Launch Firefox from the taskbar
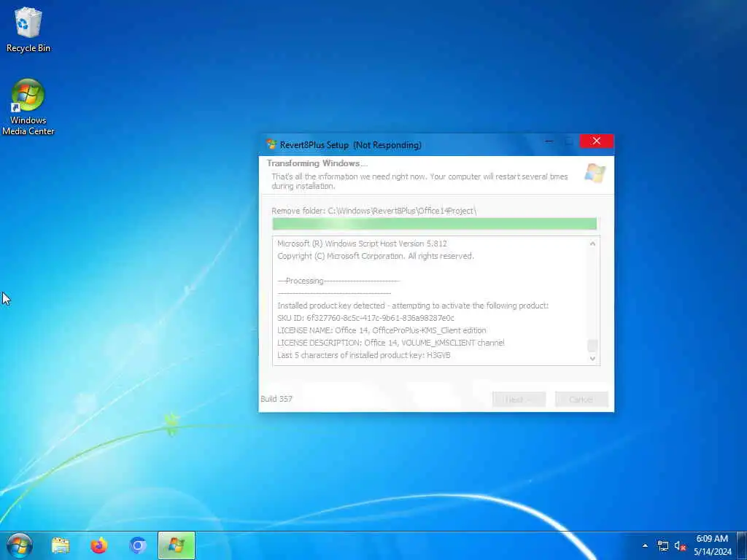The image size is (747, 560). click(x=99, y=545)
